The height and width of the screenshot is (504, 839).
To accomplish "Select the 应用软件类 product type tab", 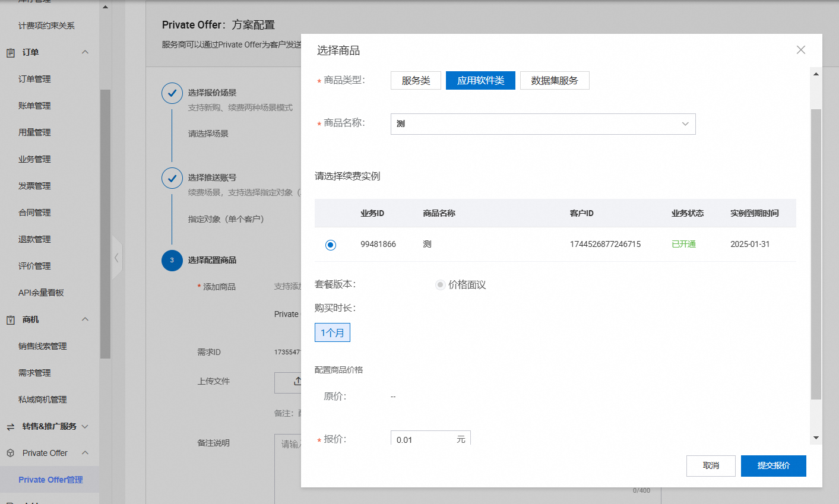I will (x=480, y=81).
